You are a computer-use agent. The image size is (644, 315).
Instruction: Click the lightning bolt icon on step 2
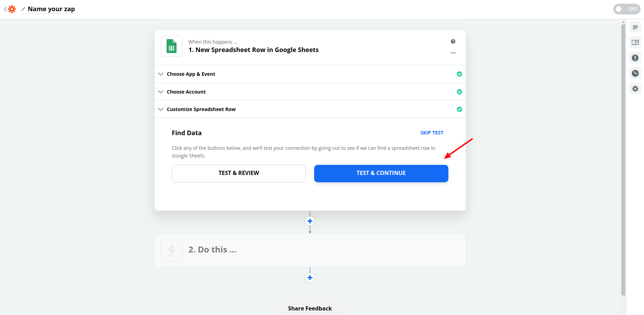[x=171, y=250]
